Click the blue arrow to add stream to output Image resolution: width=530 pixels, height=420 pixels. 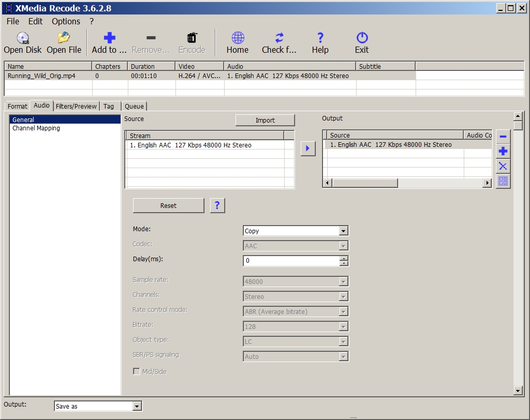pyautogui.click(x=308, y=148)
